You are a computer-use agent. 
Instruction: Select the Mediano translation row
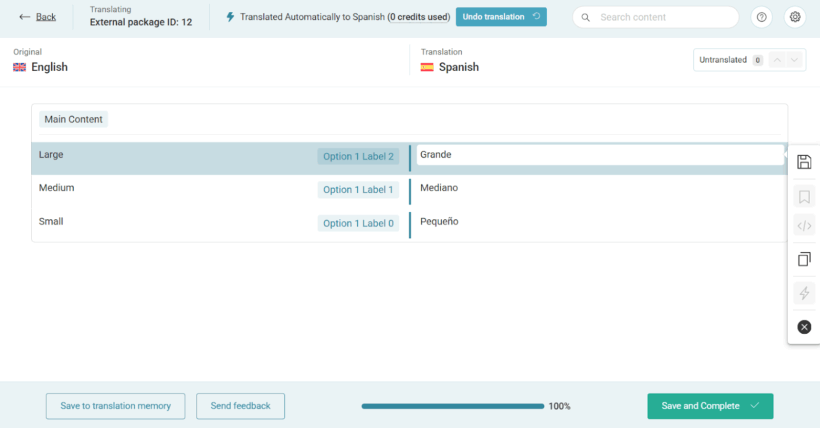[599, 188]
